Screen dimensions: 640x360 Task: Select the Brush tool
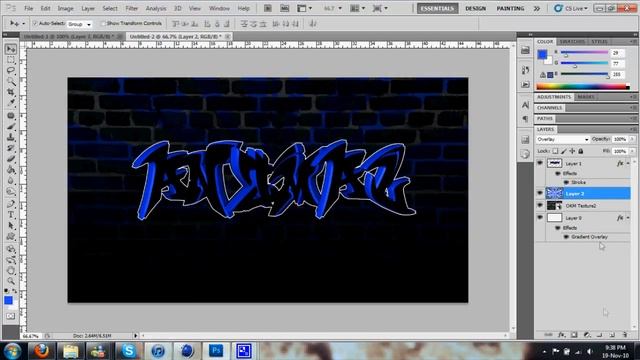11,127
